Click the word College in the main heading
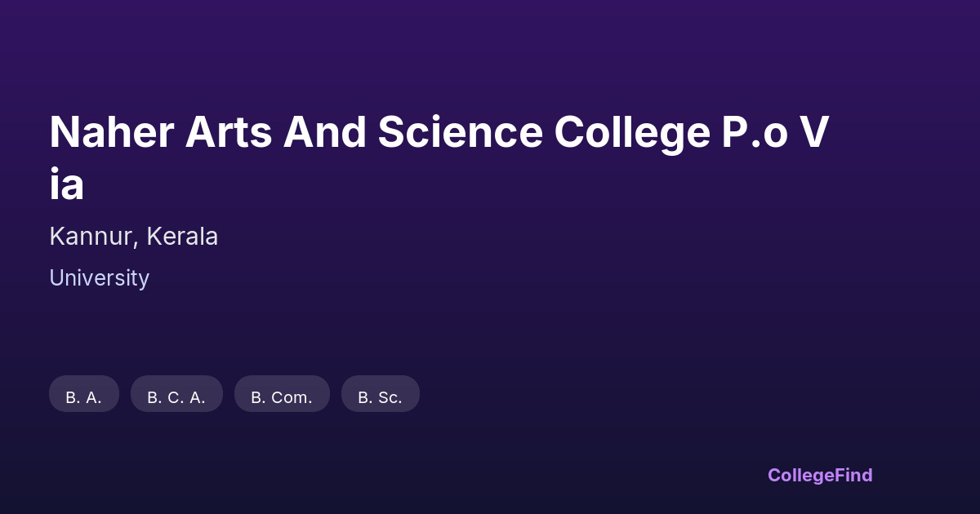 [x=631, y=133]
